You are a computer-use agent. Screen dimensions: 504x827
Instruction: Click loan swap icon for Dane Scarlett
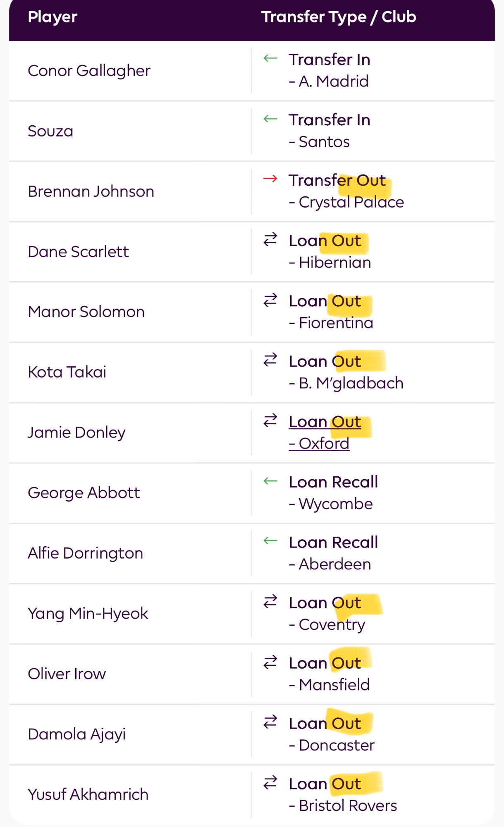[270, 239]
